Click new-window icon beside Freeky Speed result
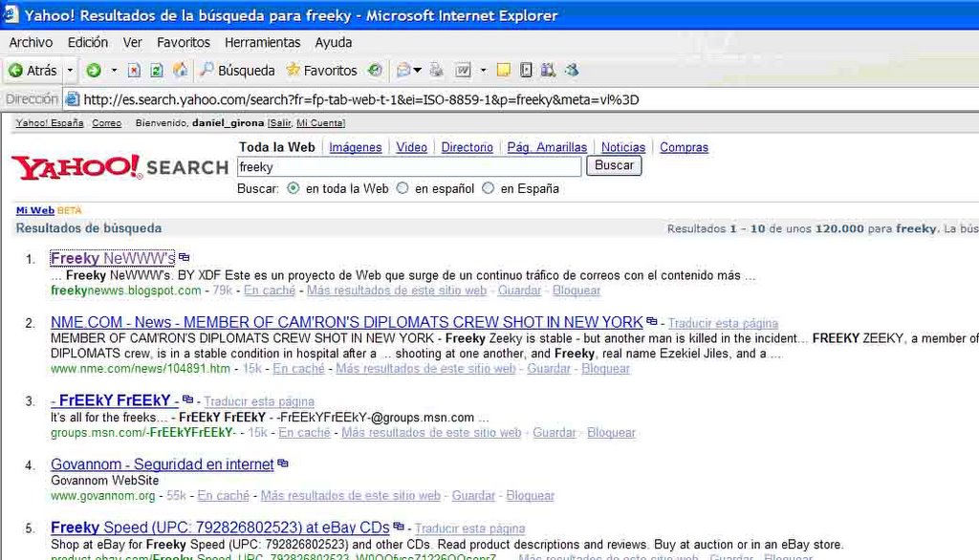Screen dimensions: 979x560 tap(399, 527)
